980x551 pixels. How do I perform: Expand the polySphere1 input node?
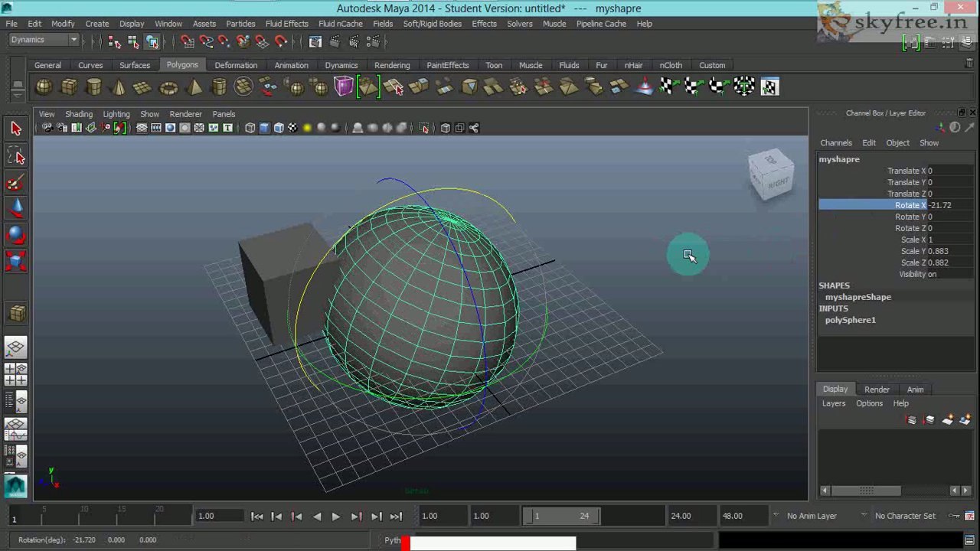coord(850,320)
